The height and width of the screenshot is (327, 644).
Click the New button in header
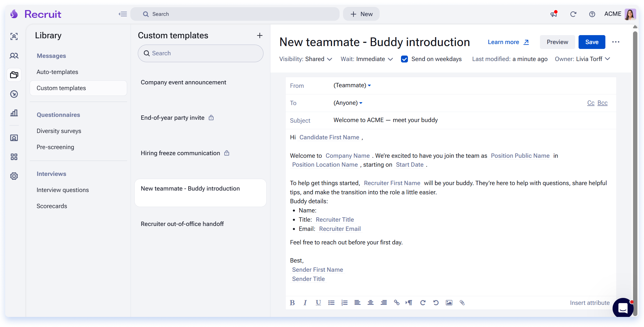tap(361, 14)
